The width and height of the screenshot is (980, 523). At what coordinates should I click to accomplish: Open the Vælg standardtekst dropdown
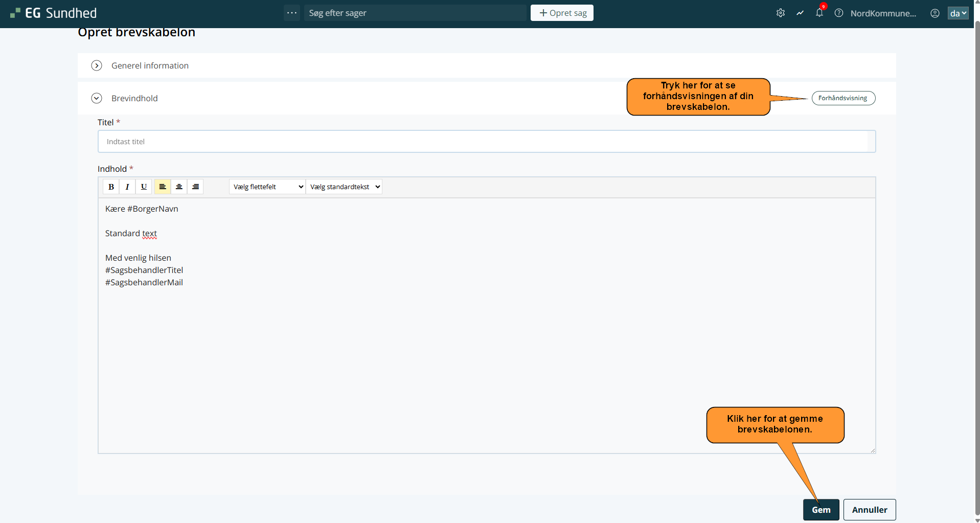tap(344, 187)
